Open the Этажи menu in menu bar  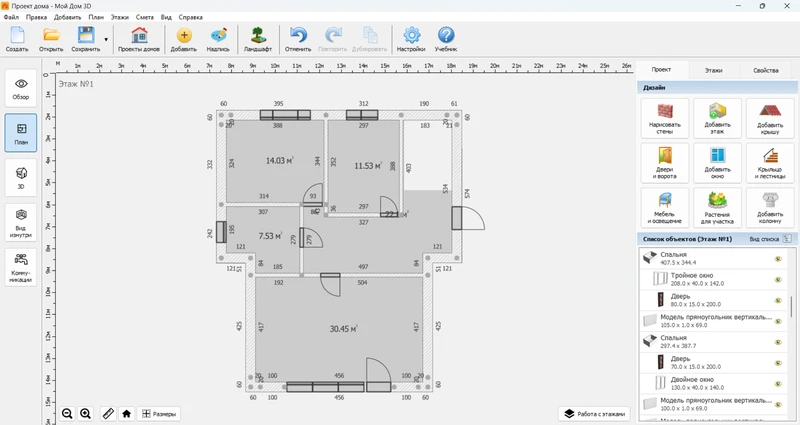120,17
